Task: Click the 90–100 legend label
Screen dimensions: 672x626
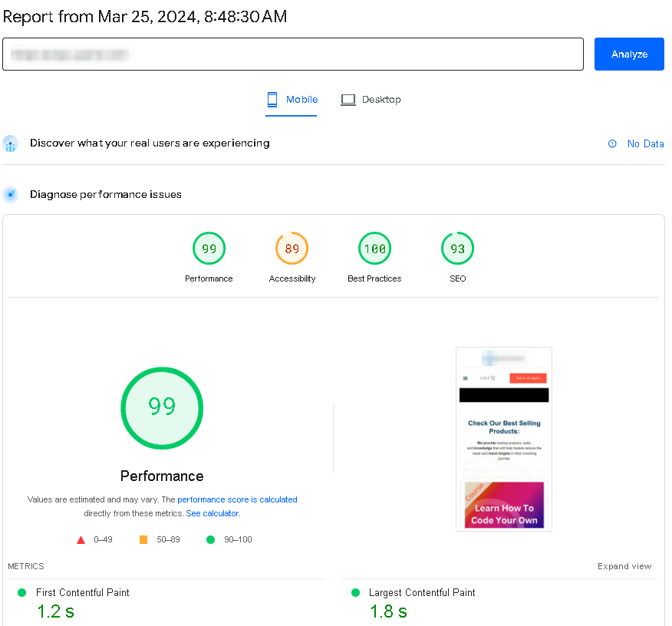Action: click(x=238, y=540)
